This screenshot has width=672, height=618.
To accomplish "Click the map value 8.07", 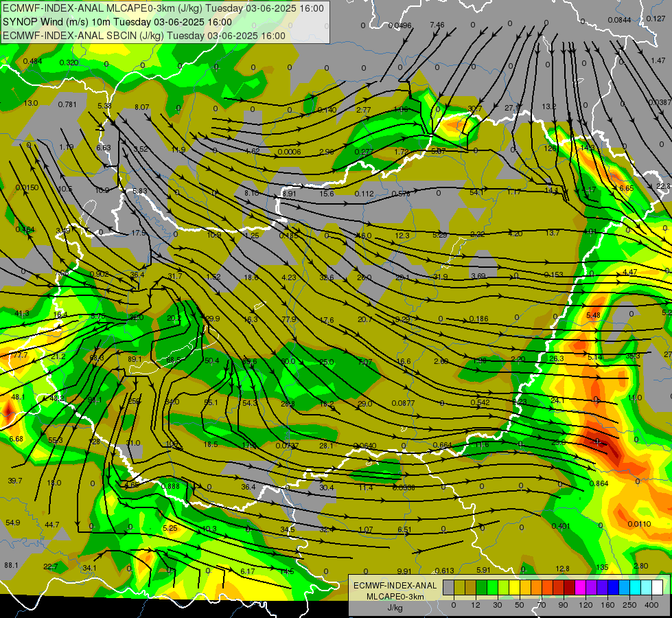I will click(142, 107).
